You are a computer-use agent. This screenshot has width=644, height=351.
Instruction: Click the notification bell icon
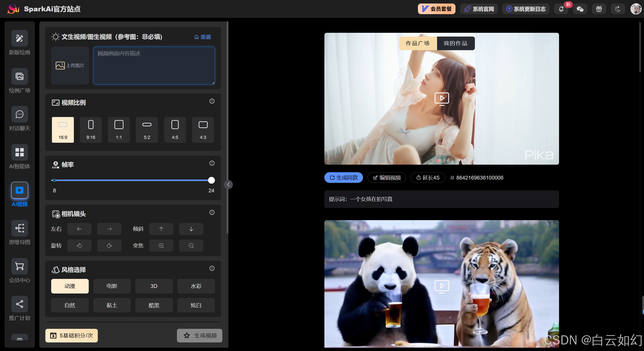(x=561, y=9)
